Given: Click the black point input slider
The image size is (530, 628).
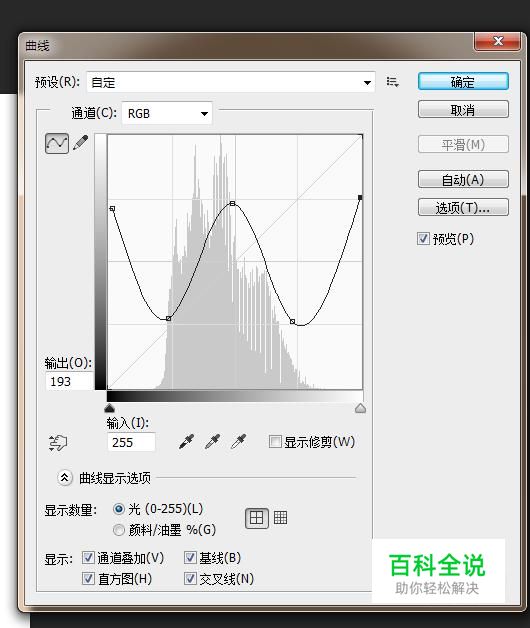Looking at the screenshot, I should 109,408.
